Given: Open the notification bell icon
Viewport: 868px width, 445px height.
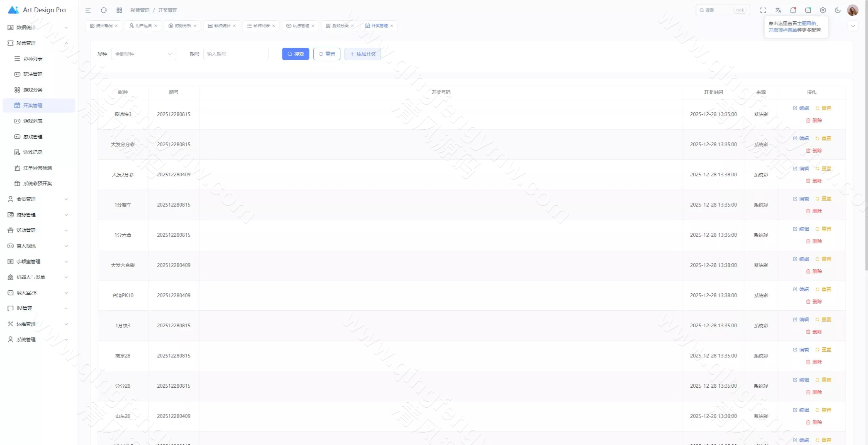Looking at the screenshot, I should click(x=793, y=10).
